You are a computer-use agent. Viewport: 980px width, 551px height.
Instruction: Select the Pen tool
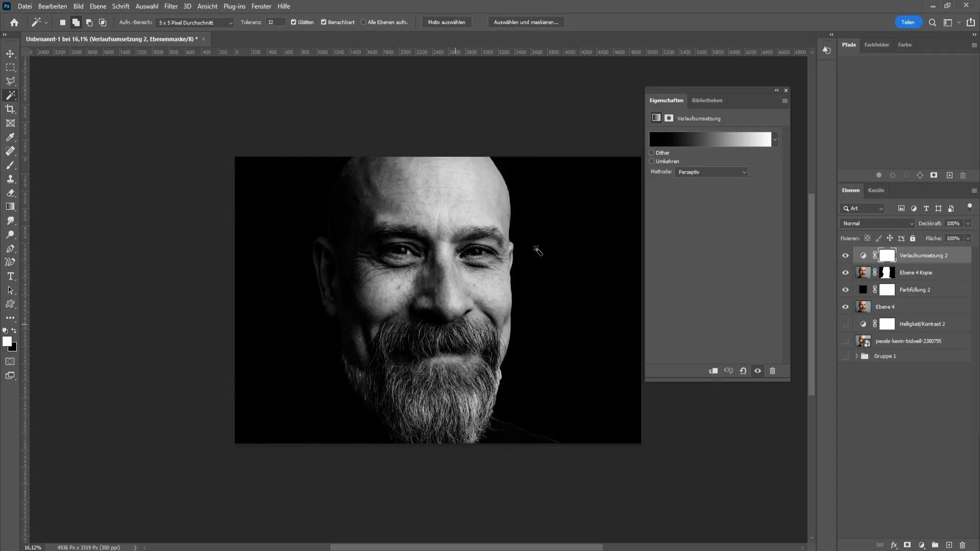[10, 248]
